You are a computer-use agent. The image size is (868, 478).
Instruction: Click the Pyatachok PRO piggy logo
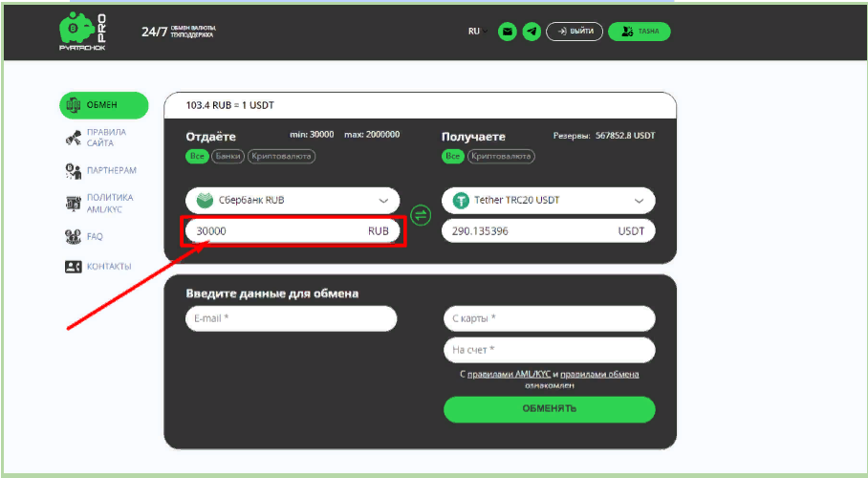click(x=81, y=32)
